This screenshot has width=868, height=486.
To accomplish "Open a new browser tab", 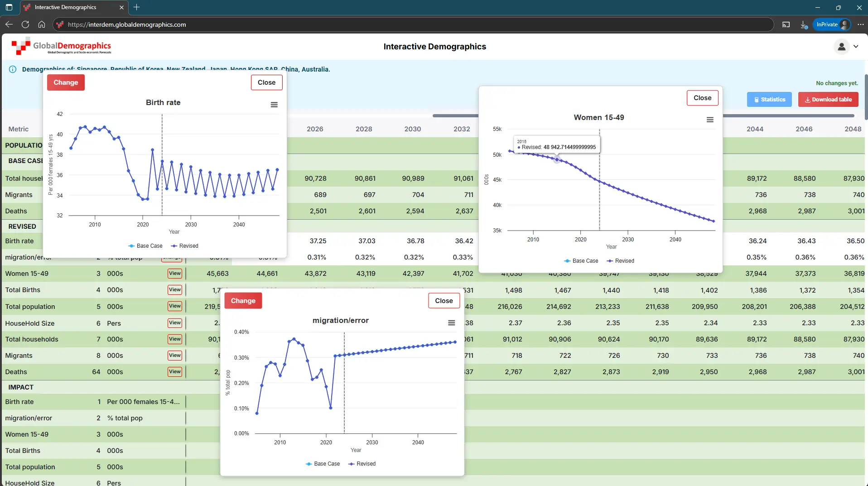I will 137,7.
